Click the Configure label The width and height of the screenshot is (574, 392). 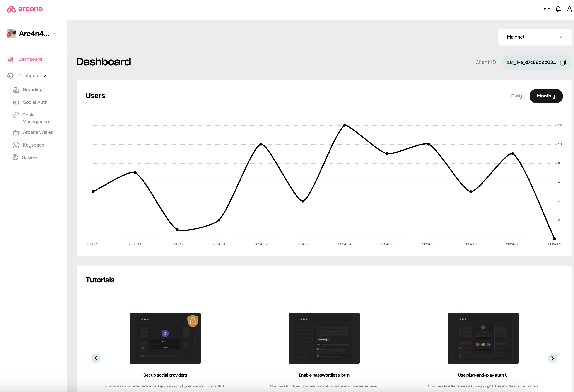(x=29, y=75)
